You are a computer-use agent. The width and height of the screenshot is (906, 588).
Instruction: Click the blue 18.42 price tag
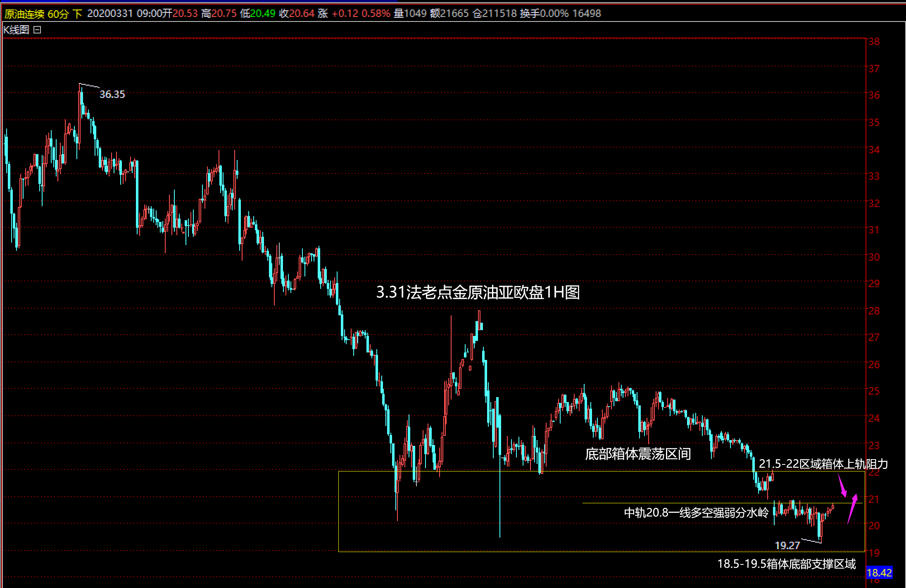point(879,573)
